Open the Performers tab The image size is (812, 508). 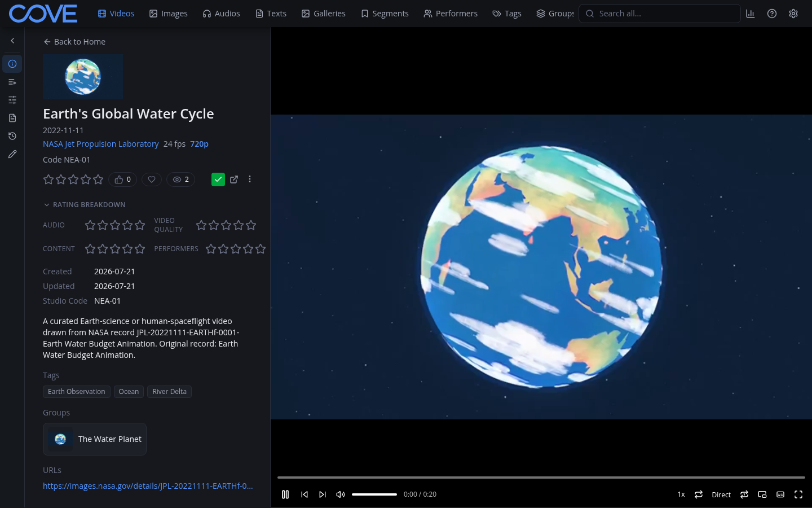tap(451, 14)
